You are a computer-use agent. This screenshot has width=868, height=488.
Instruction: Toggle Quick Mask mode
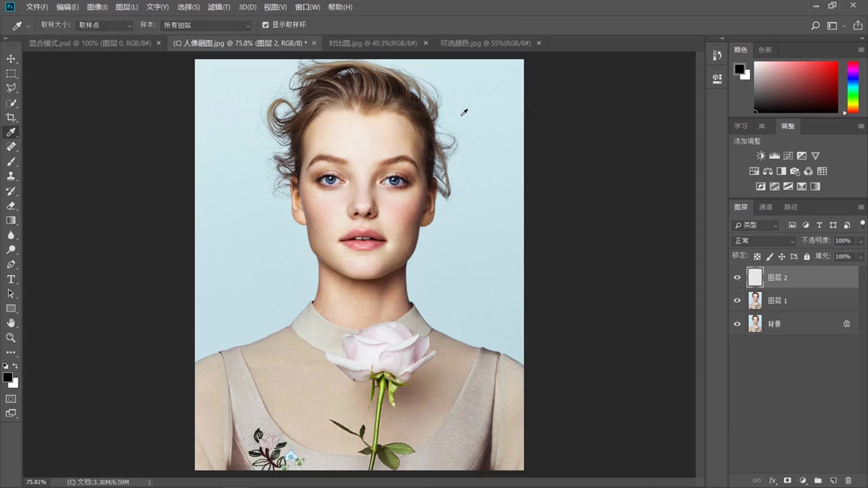11,399
